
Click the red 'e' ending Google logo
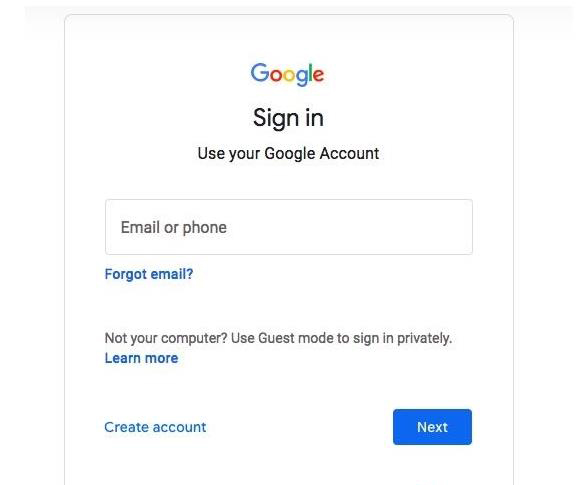tap(318, 75)
